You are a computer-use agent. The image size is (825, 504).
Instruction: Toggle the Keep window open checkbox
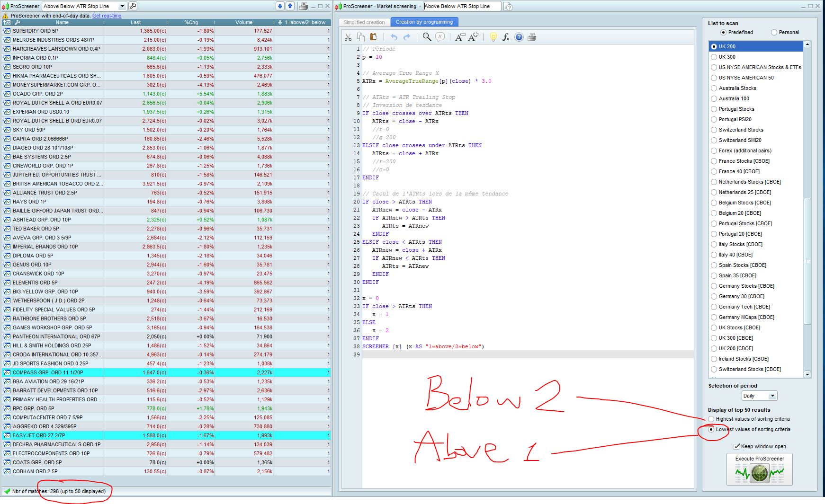tap(736, 446)
